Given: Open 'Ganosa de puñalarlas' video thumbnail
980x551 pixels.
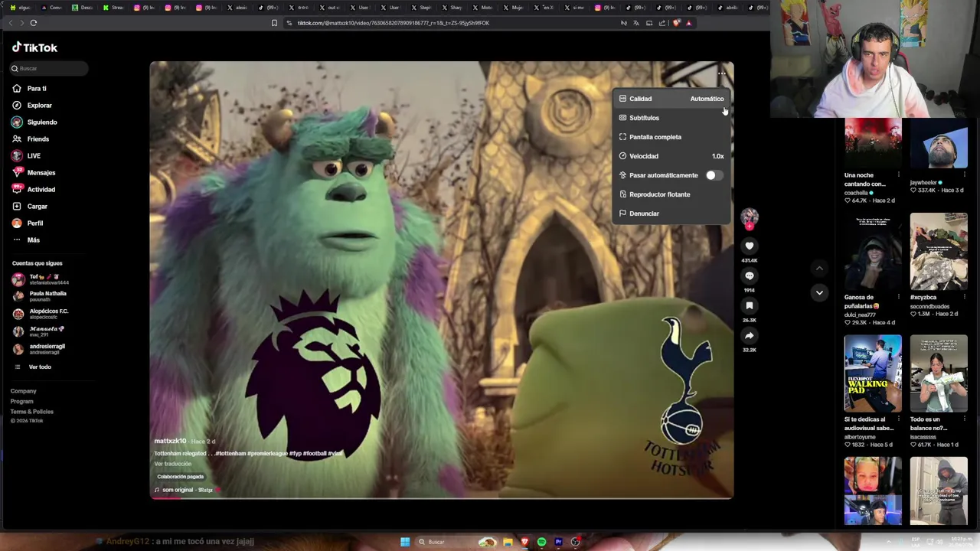Looking at the screenshot, I should coord(873,252).
